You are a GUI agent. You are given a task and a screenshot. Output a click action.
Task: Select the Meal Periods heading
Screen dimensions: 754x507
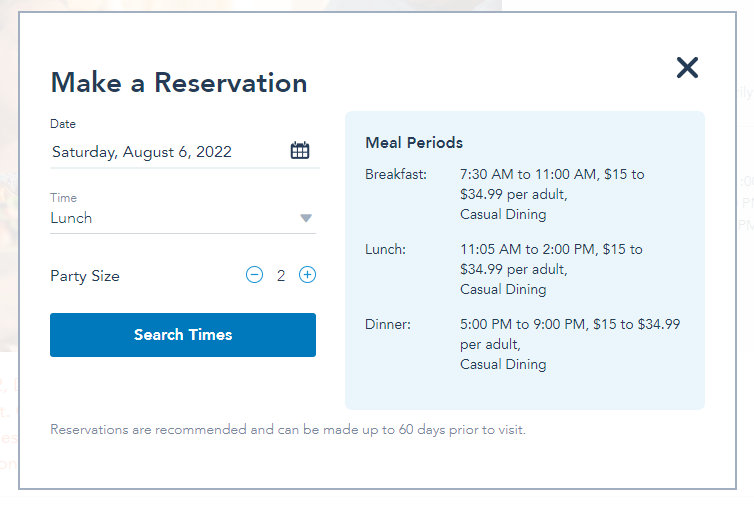pyautogui.click(x=414, y=143)
